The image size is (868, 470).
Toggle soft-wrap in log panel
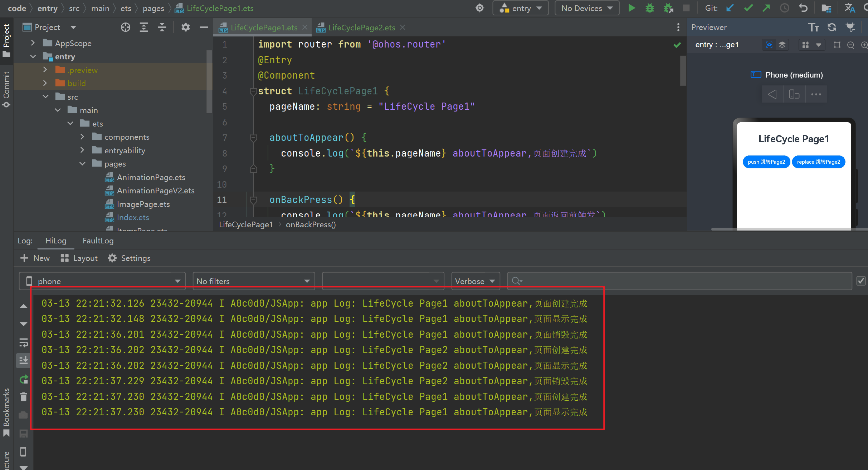pos(24,343)
